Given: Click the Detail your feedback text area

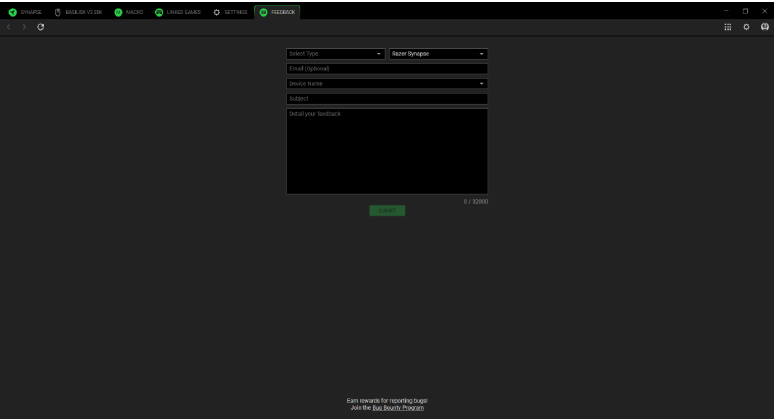Looking at the screenshot, I should [x=387, y=151].
